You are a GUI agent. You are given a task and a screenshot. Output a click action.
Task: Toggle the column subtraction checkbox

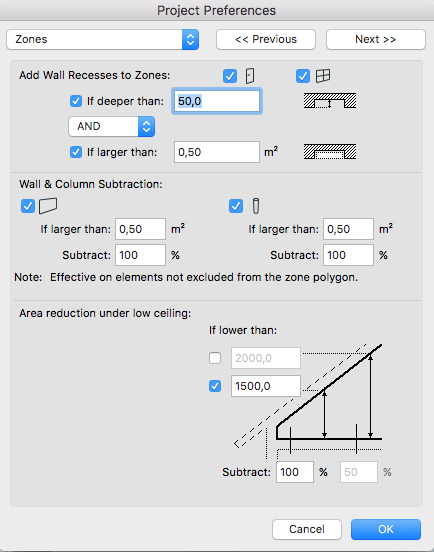coord(236,206)
